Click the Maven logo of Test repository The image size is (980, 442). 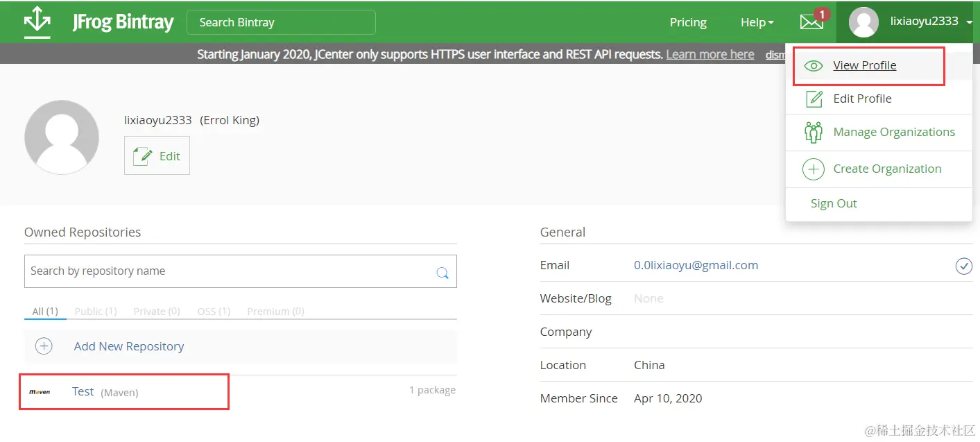(x=40, y=392)
